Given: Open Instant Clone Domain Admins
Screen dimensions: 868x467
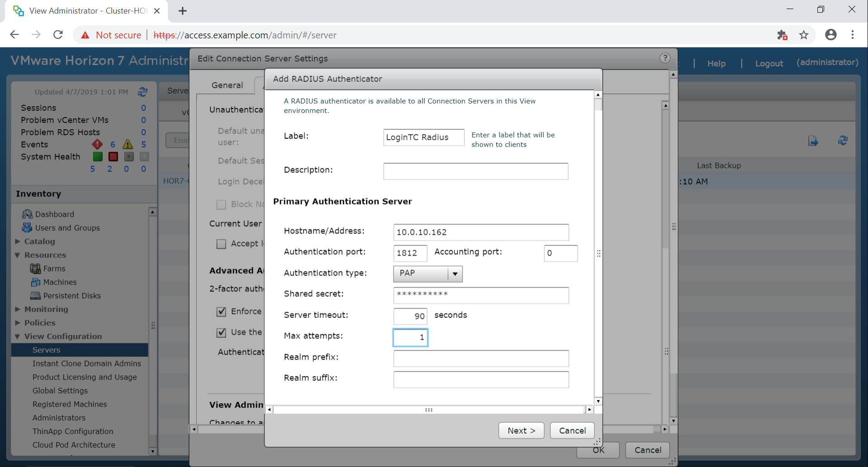Looking at the screenshot, I should point(87,364).
